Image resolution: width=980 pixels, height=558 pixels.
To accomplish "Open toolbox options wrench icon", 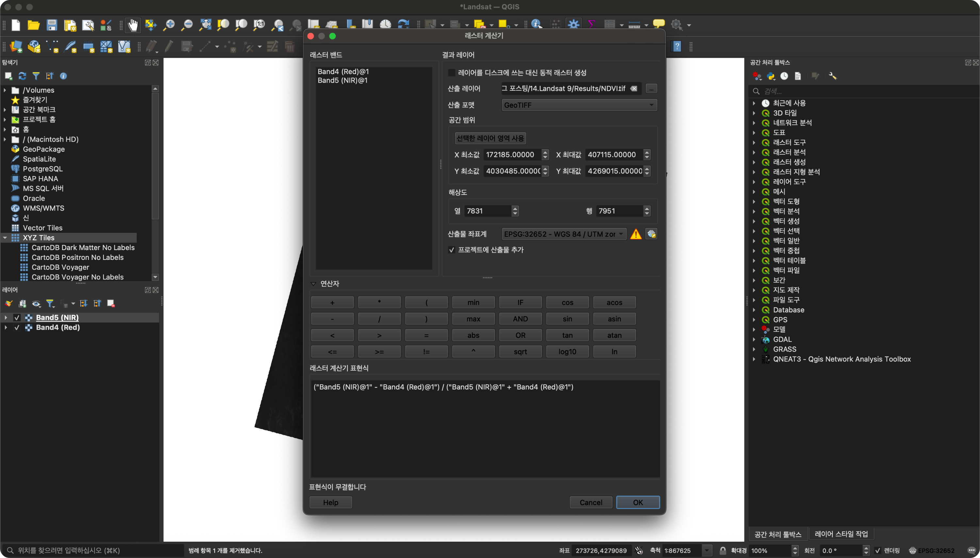I will click(832, 76).
